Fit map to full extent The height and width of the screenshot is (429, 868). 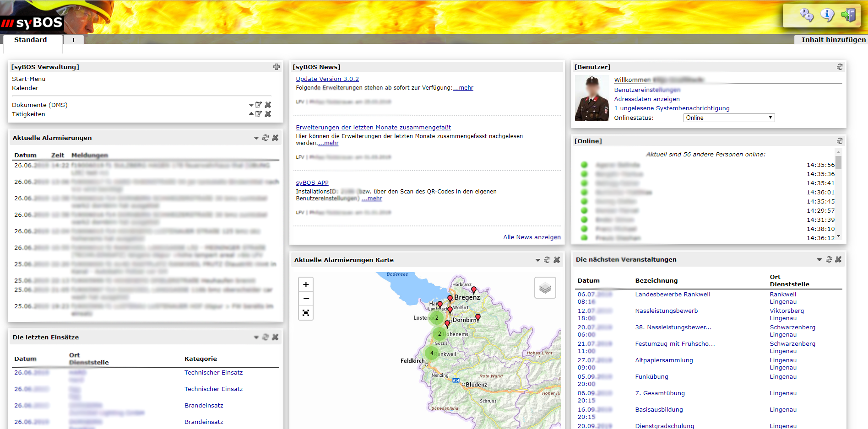coord(306,313)
